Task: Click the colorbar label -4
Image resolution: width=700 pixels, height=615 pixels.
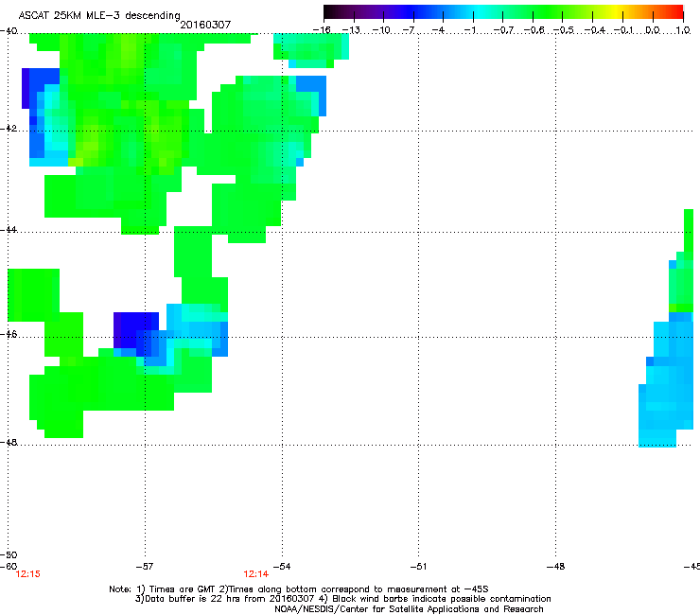Action: (x=439, y=30)
